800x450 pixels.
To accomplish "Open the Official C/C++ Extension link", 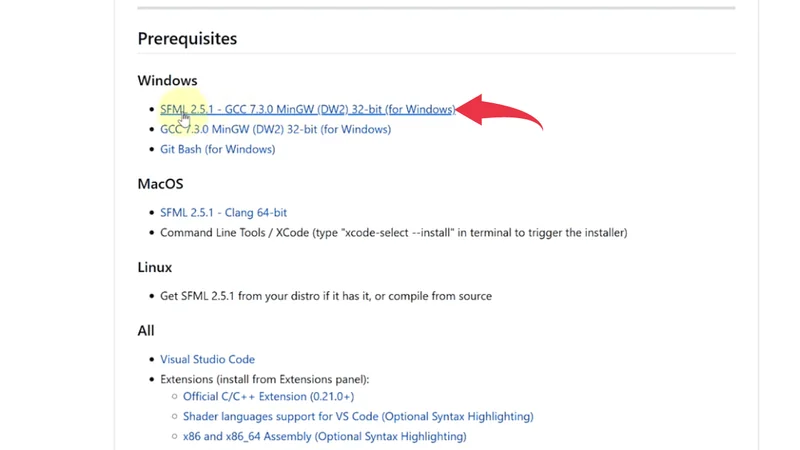I will click(x=268, y=397).
